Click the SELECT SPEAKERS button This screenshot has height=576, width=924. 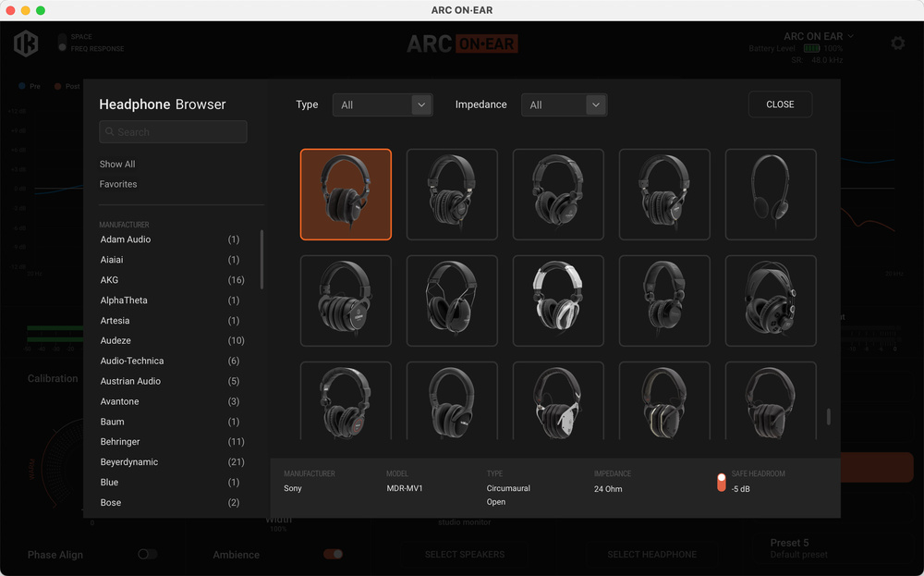(465, 554)
